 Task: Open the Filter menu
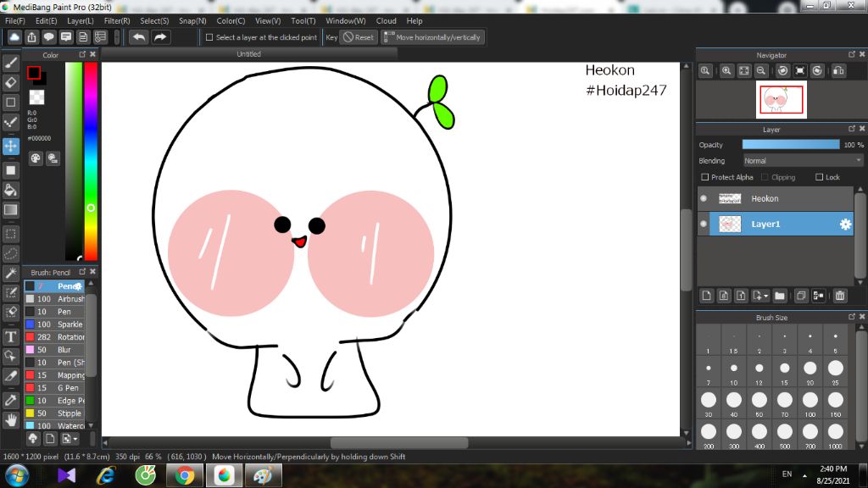tap(117, 20)
